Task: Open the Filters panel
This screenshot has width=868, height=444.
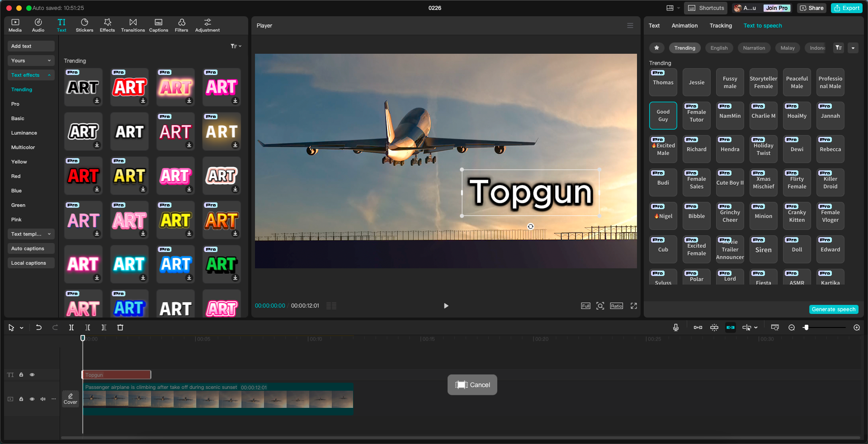Action: [x=181, y=25]
